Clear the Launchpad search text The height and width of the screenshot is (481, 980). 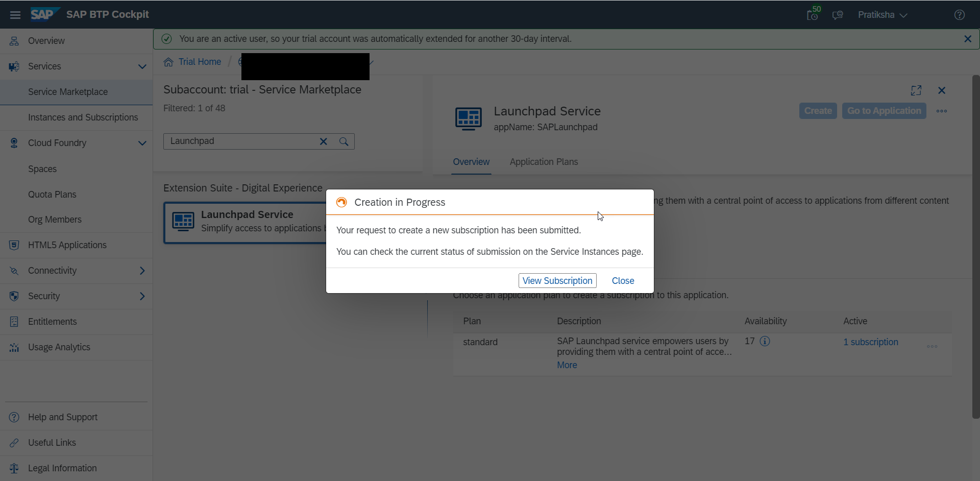point(323,141)
